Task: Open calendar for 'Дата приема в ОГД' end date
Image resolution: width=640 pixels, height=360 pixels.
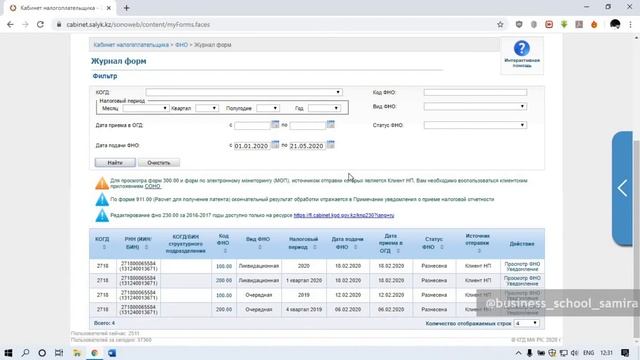Action: click(331, 124)
